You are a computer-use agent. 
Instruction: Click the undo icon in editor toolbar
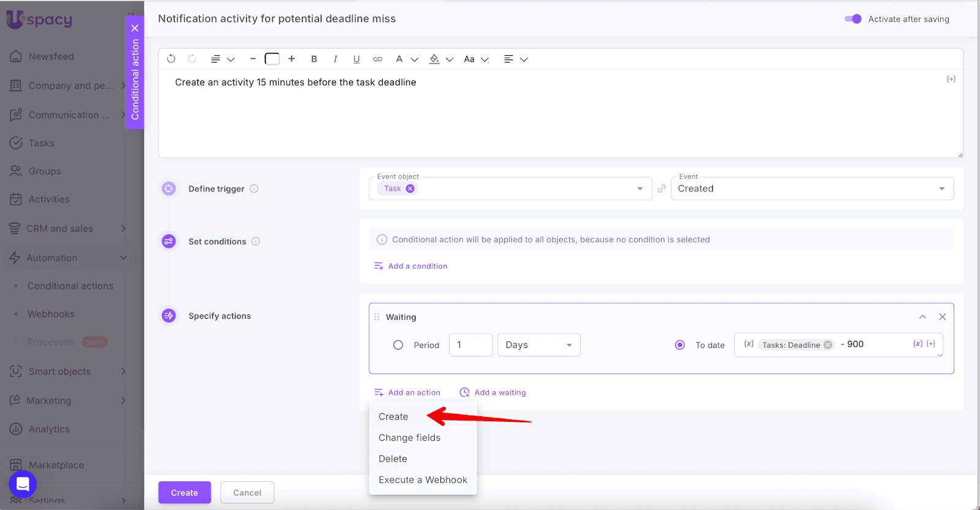[171, 59]
